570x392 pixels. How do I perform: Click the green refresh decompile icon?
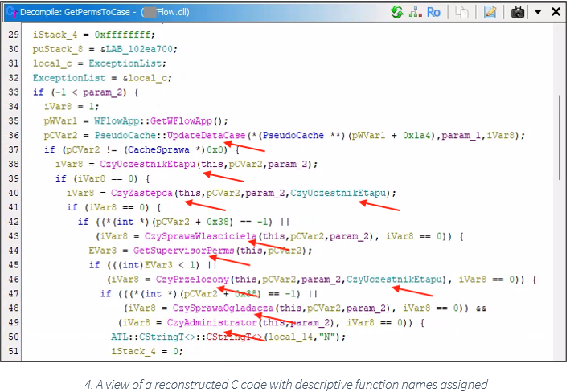[396, 12]
